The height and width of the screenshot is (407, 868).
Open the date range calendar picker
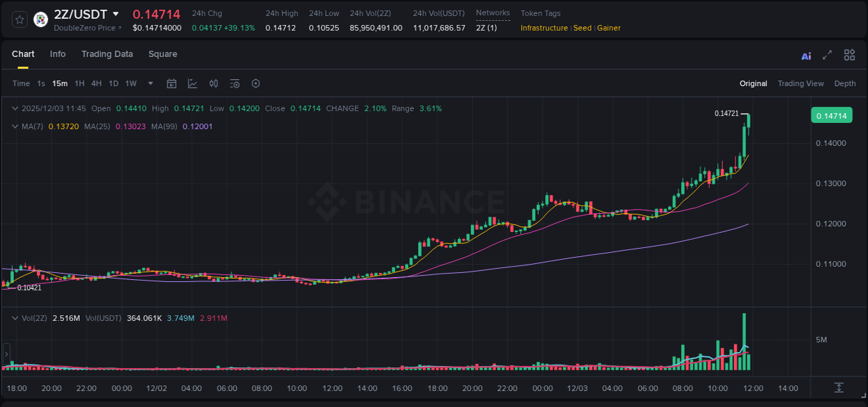[172, 83]
